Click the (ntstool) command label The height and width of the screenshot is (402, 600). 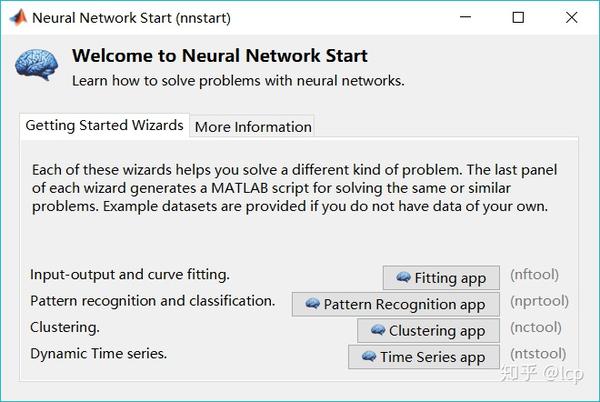[x=538, y=354]
